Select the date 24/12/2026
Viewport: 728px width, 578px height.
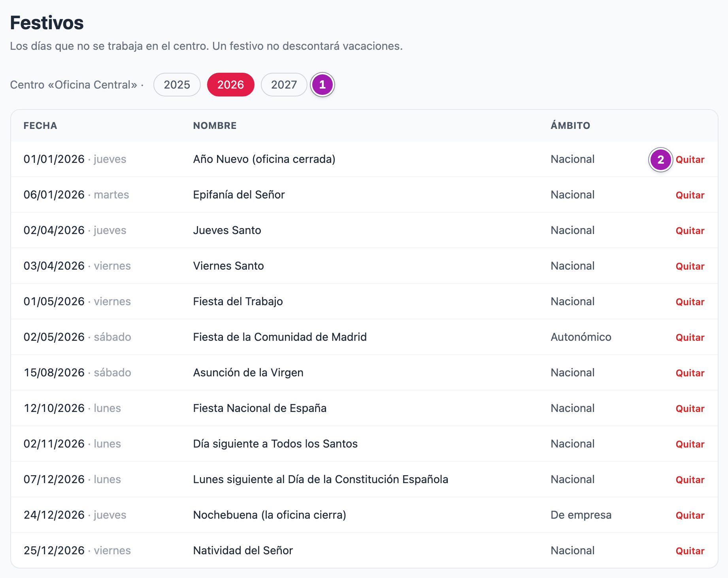(54, 515)
